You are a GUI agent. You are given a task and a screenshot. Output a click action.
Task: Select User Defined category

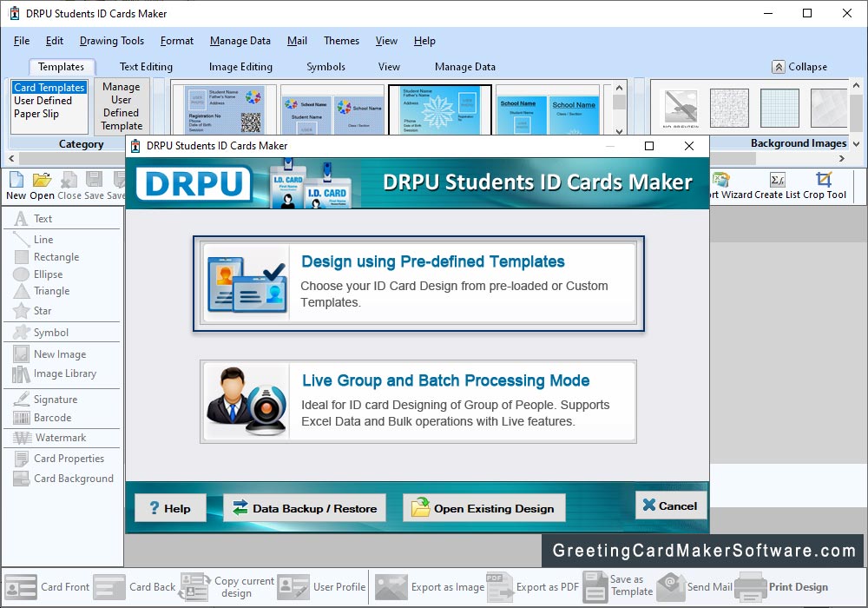(x=43, y=101)
